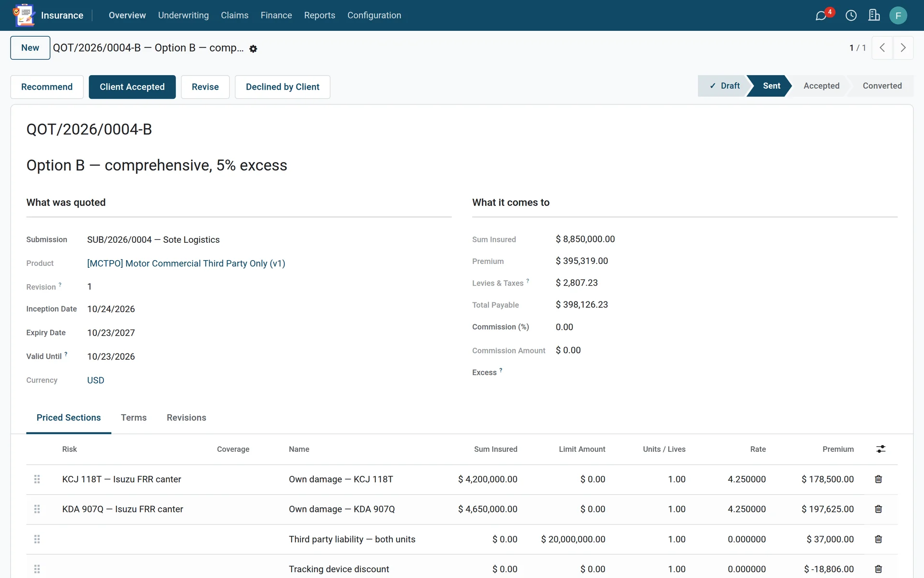Open the Underwriting menu
Screen dimensions: 924x578
[183, 15]
